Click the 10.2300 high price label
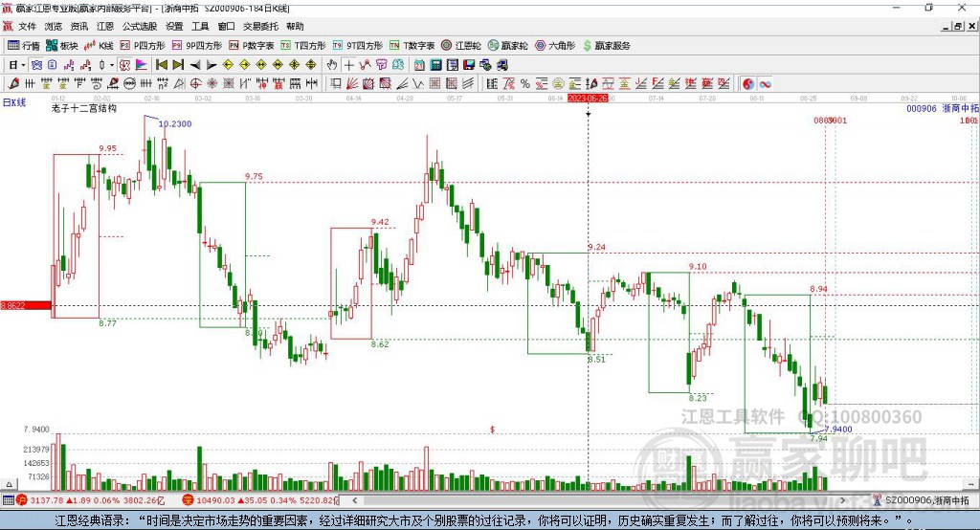The width and height of the screenshot is (980, 530). pos(175,123)
